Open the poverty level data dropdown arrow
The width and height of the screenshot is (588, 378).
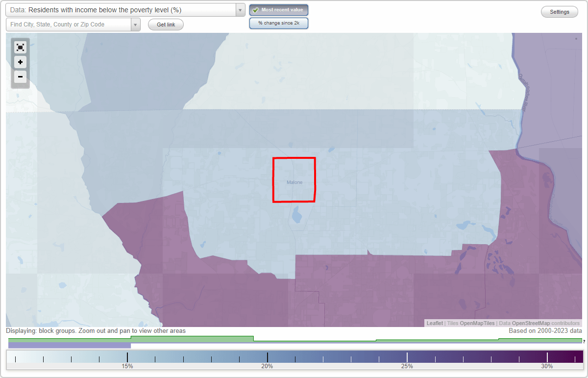click(x=240, y=9)
